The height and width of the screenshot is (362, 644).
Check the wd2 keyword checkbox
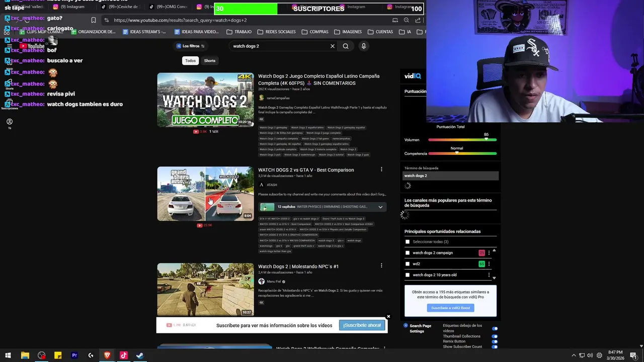408,264
